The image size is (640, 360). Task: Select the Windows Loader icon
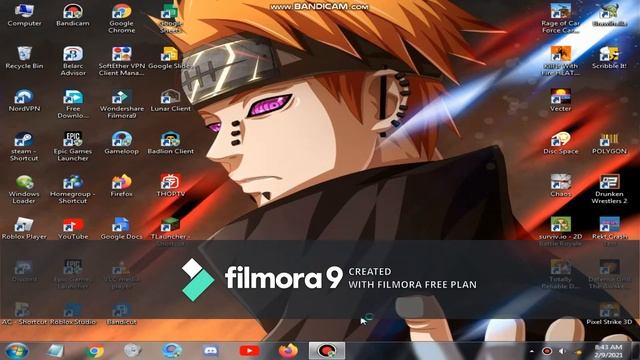click(x=24, y=189)
